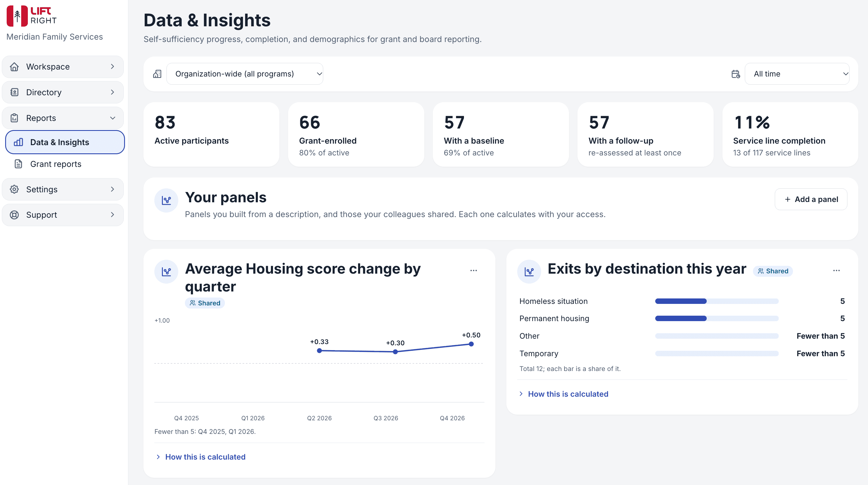
Task: Click the Shared badge under Average Housing title
Action: point(205,303)
